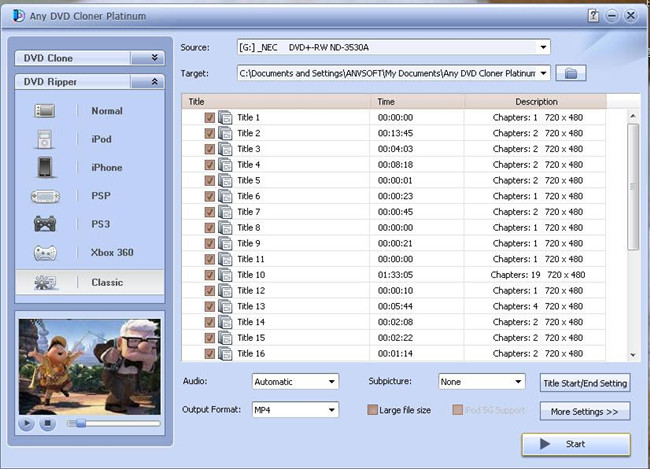Image resolution: width=650 pixels, height=469 pixels.
Task: Sort by the Time column header
Action: [x=417, y=102]
